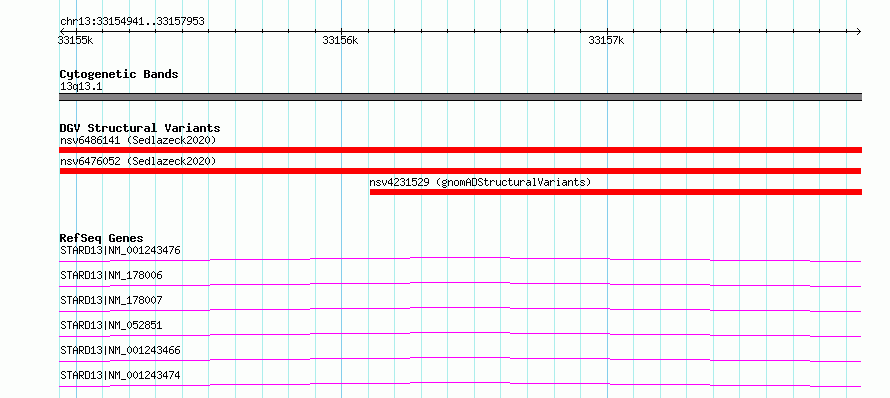The height and width of the screenshot is (398, 890).
Task: Open STARD13|NM_178006 transcript label
Action: pyautogui.click(x=111, y=275)
